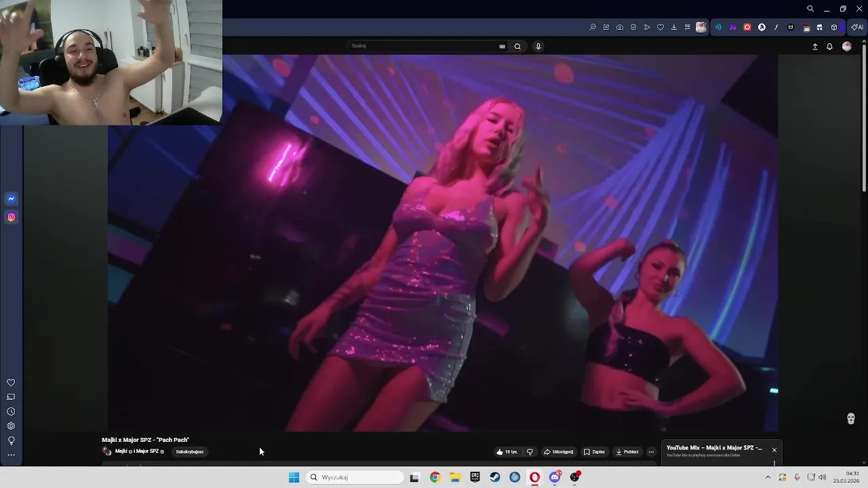Viewport: 868px width, 488px height.
Task: Click the YouTube Mix – Majki x Major SPZ title
Action: tap(714, 448)
